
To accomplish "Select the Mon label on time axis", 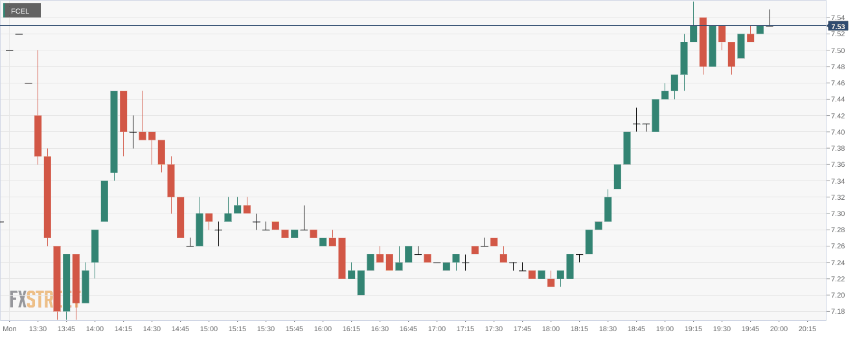I will click(10, 329).
